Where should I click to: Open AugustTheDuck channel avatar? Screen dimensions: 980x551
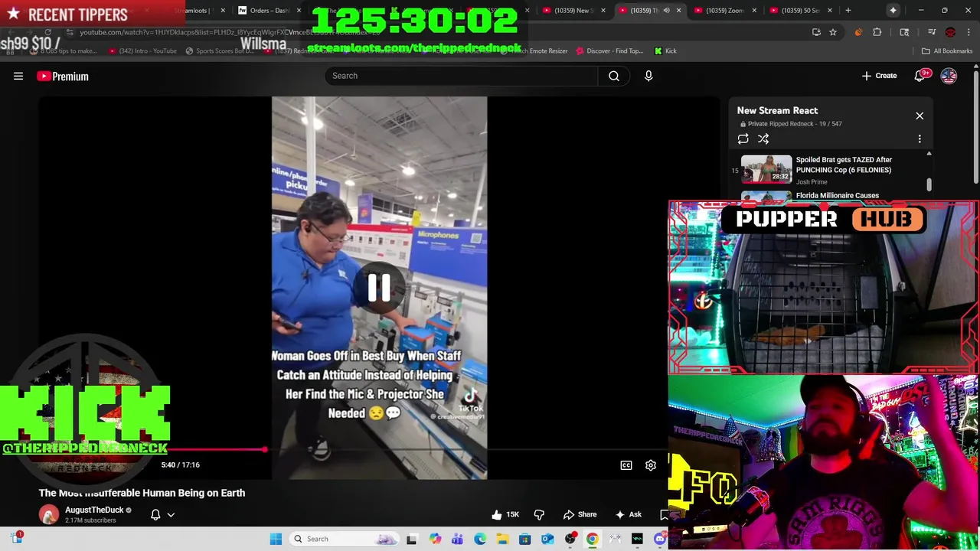click(x=49, y=514)
